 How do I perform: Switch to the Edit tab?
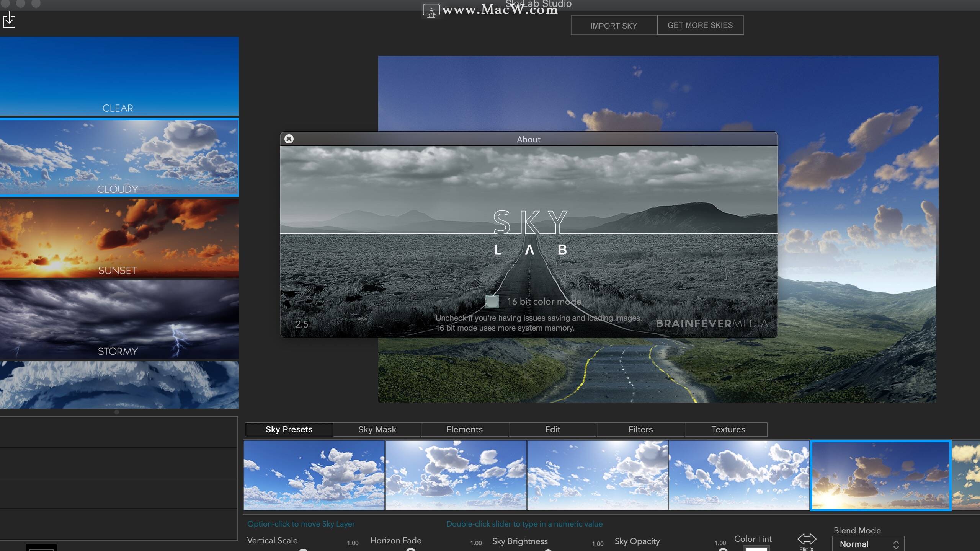(552, 429)
